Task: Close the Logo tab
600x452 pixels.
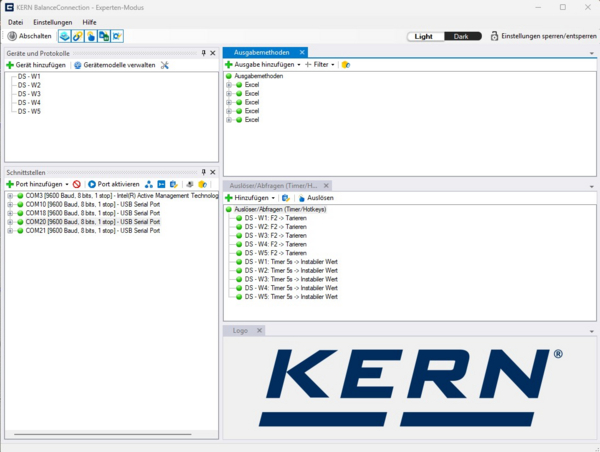Action: (259, 331)
